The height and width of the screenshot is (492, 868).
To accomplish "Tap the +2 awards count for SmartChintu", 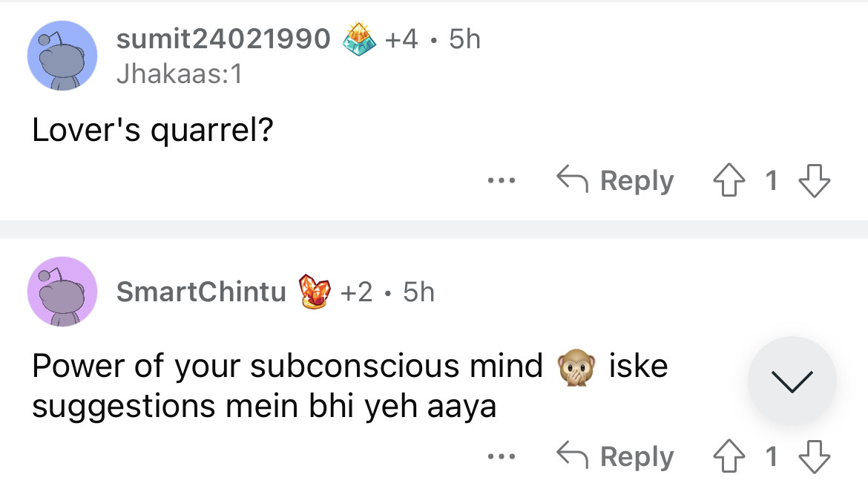I will [x=356, y=292].
